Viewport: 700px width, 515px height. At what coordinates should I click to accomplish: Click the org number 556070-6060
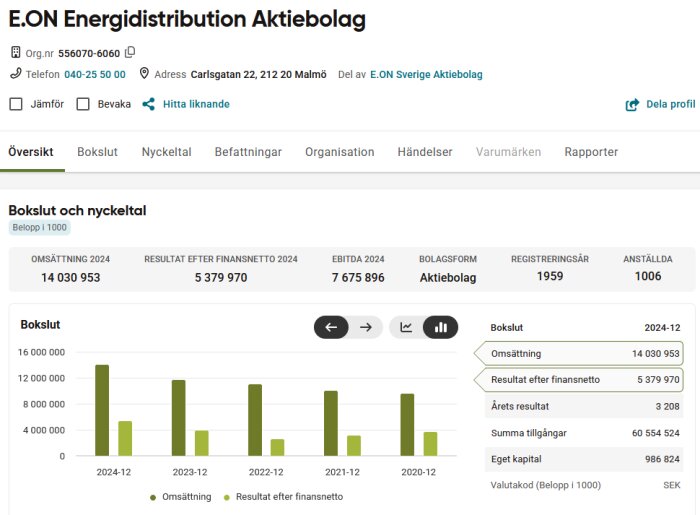pos(89,54)
